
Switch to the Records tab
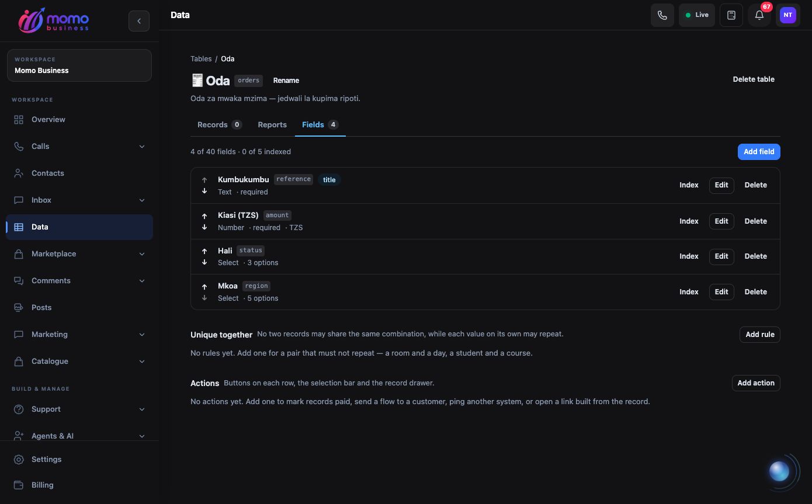(x=220, y=124)
